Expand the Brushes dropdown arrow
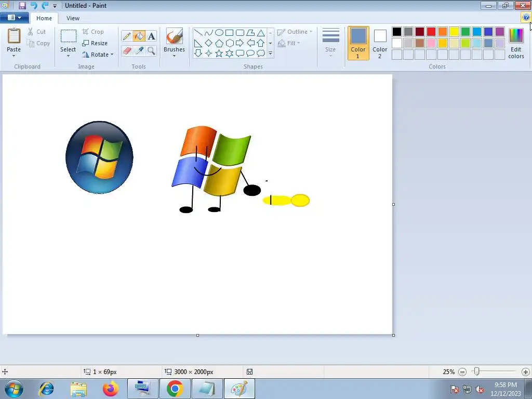Image resolution: width=532 pixels, height=399 pixels. 175,56
